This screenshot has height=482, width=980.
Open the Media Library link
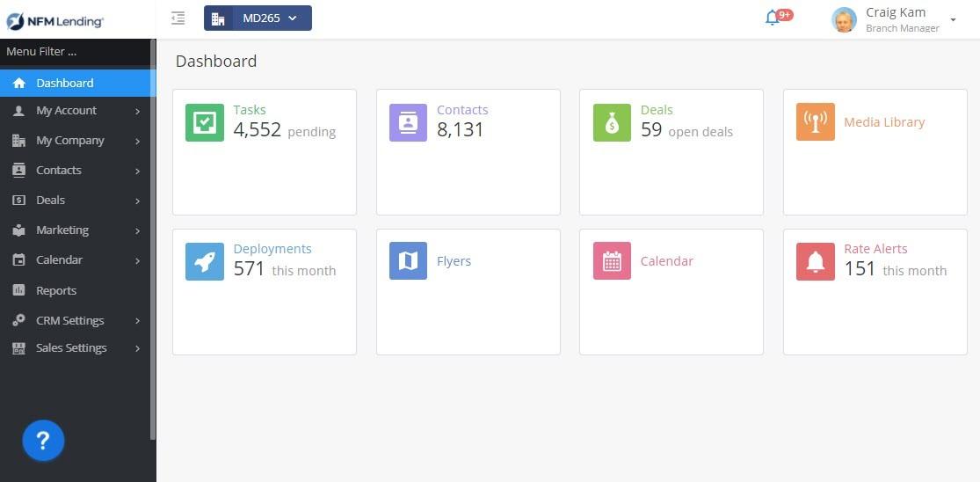(884, 122)
